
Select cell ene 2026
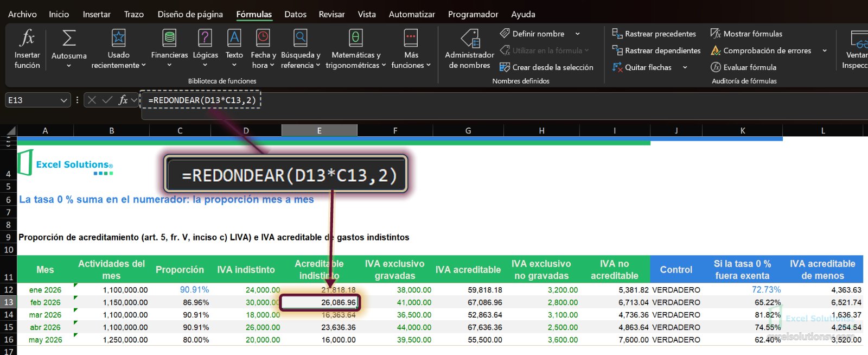click(45, 290)
